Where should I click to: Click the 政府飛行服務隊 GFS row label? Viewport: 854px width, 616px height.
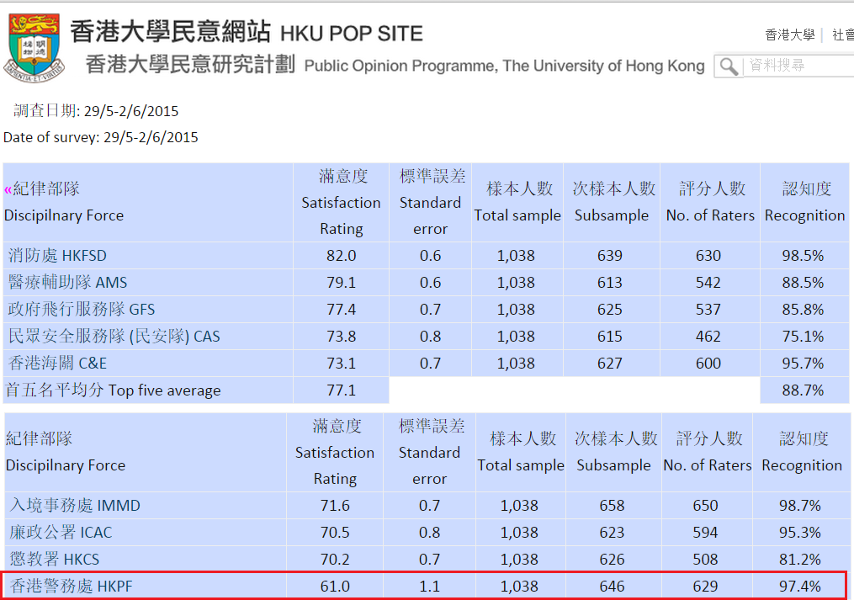point(81,310)
